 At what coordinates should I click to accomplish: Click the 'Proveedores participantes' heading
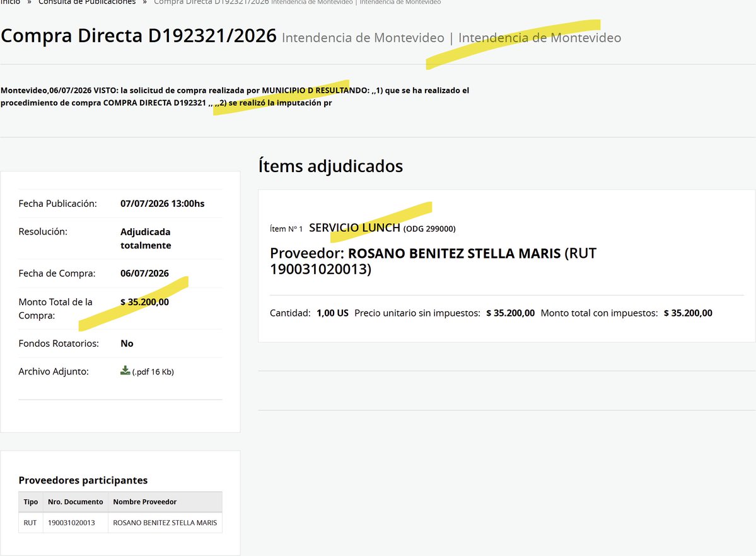pos(83,480)
